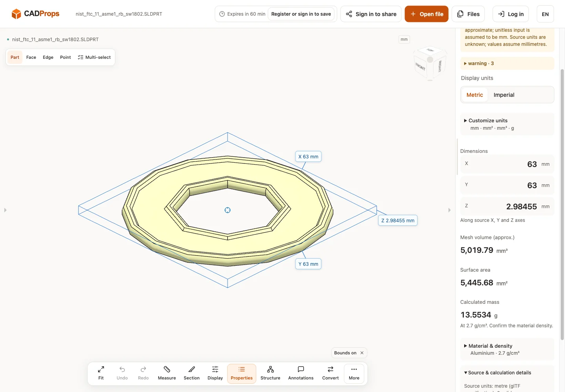Open Display settings tool
The width and height of the screenshot is (565, 392).
(215, 373)
